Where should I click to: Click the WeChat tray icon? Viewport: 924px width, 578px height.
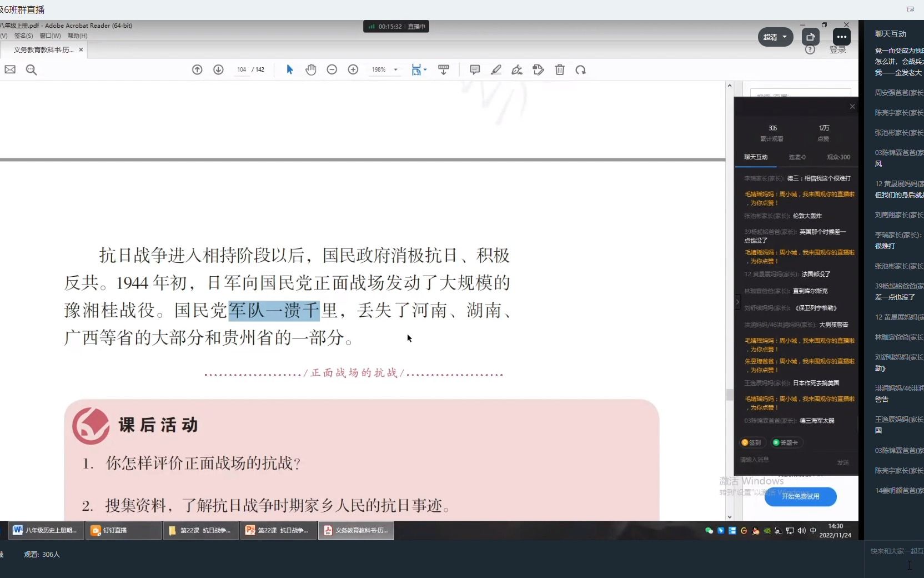point(709,531)
